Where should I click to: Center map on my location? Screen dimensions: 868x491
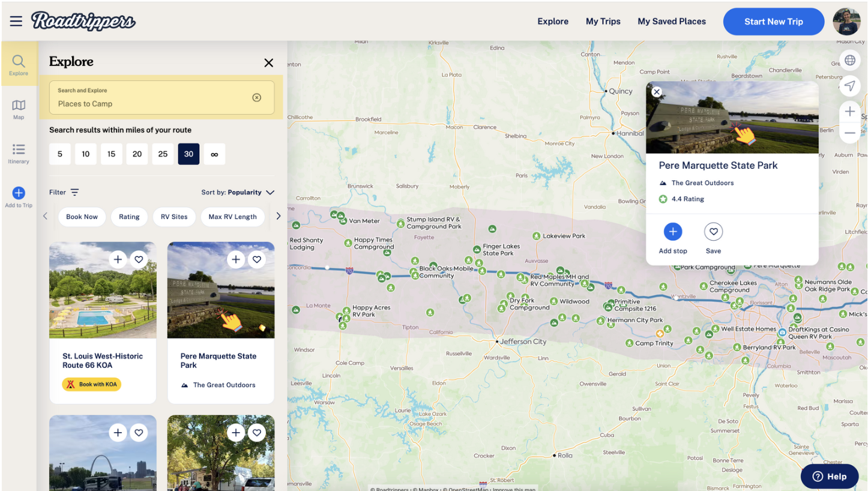[x=849, y=86]
